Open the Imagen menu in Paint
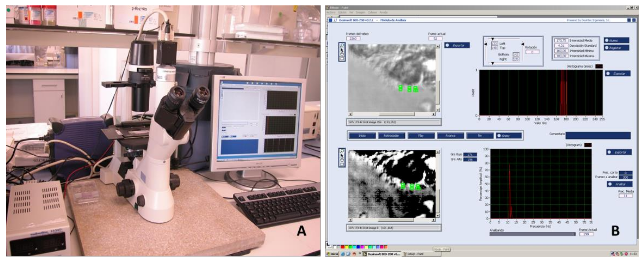 tap(361, 12)
